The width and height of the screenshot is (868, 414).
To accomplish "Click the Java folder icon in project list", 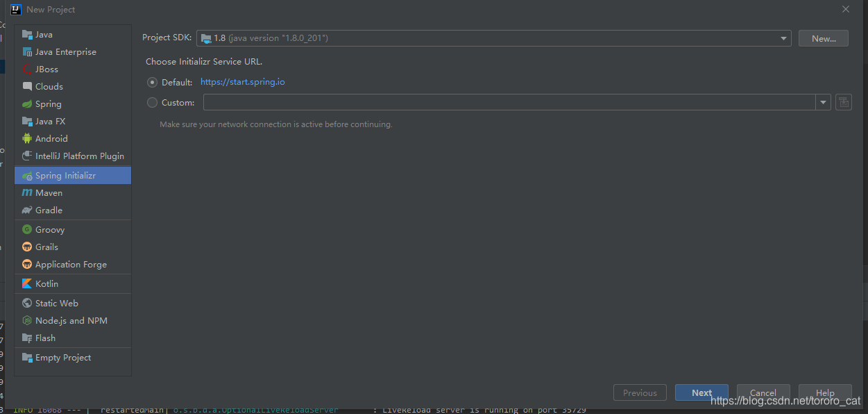I will coord(27,34).
